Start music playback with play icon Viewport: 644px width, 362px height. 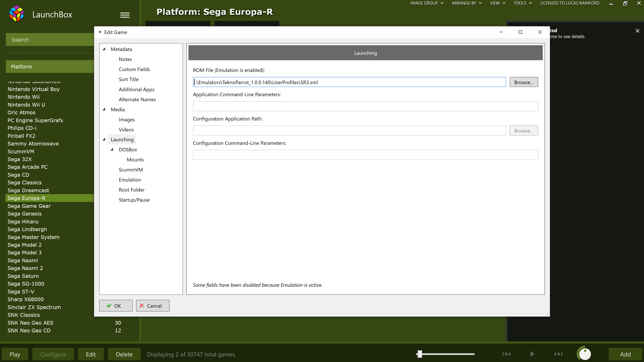(x=532, y=354)
